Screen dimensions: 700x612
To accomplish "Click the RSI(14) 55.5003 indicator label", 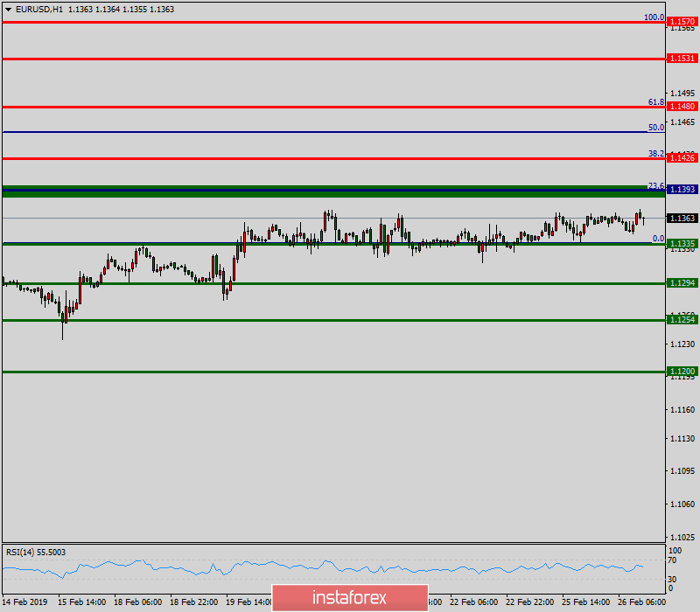I will pos(36,553).
